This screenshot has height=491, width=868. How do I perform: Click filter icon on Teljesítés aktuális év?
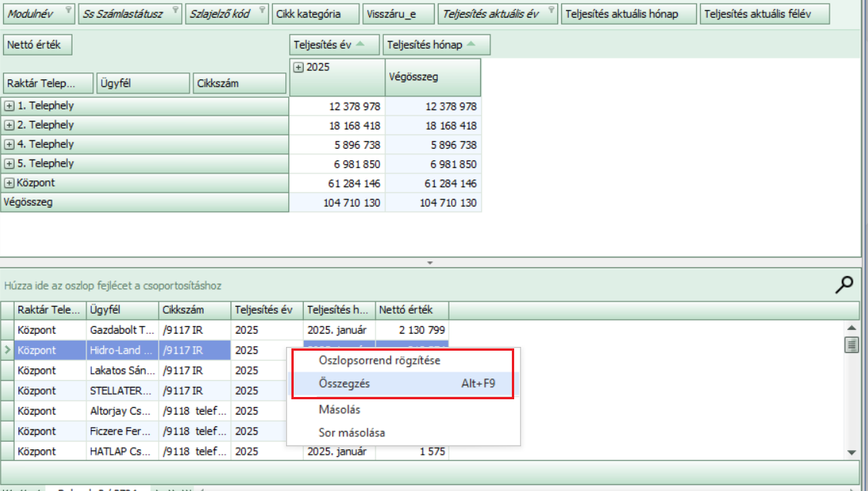coord(551,11)
